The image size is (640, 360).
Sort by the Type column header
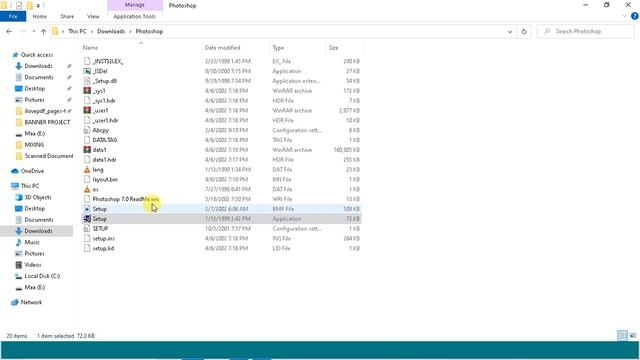click(x=278, y=48)
